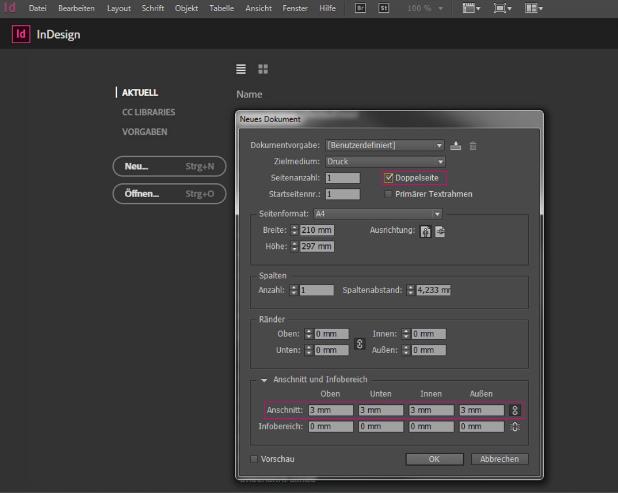Click the Innen margin stepper arrows
618x493 pixels.
tap(406, 334)
